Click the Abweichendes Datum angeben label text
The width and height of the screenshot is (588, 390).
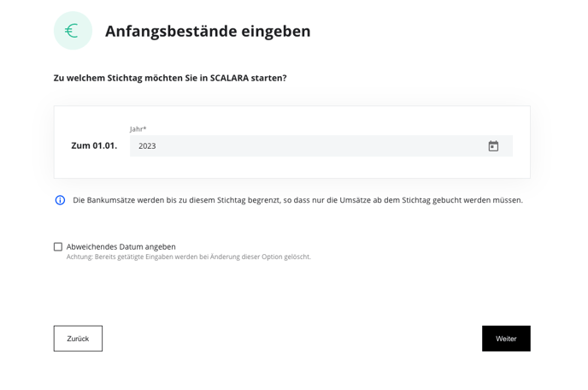tap(121, 246)
